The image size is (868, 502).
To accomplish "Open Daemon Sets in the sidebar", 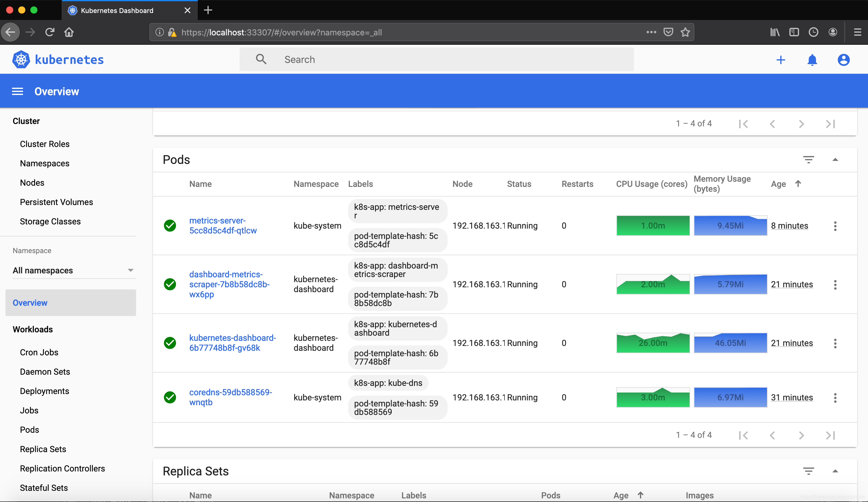I will tap(45, 371).
